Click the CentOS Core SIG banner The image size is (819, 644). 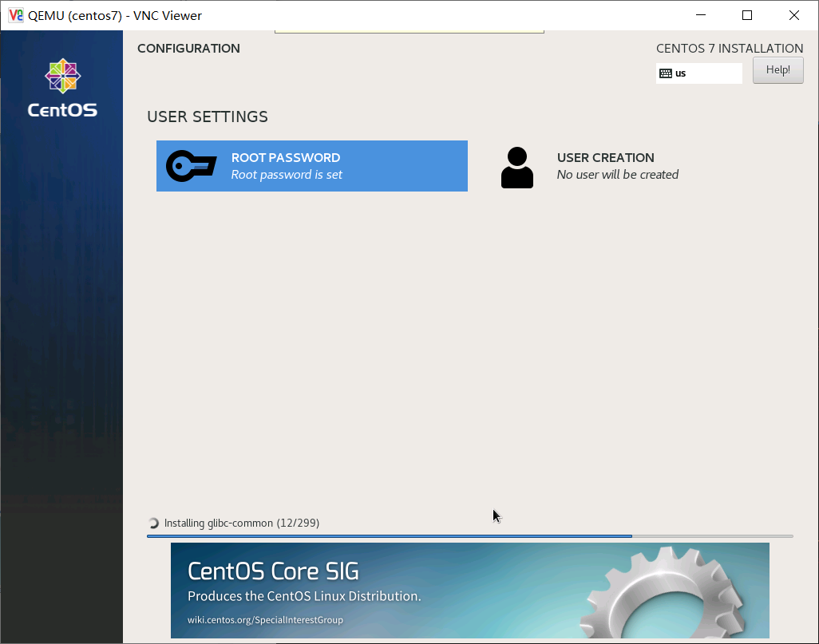(x=469, y=591)
